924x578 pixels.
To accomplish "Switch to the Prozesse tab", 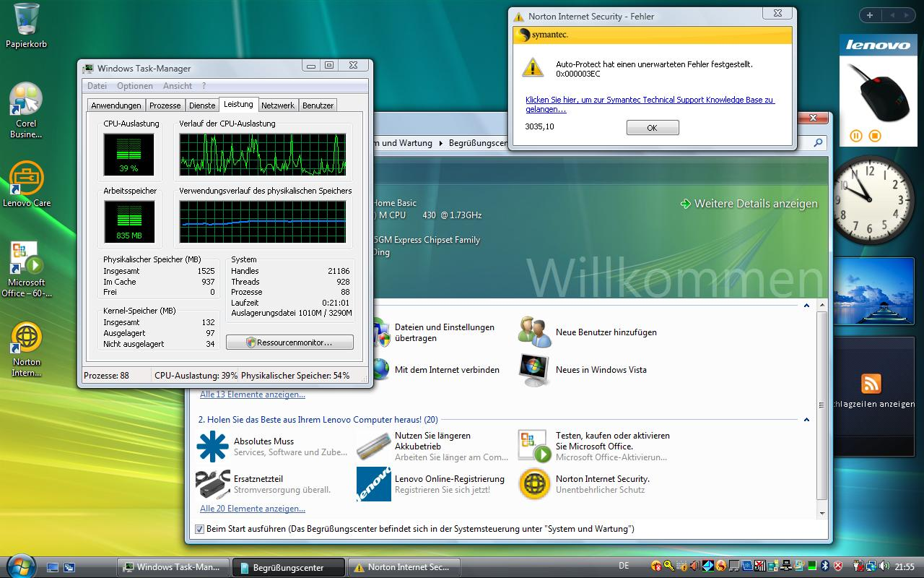I will (165, 105).
